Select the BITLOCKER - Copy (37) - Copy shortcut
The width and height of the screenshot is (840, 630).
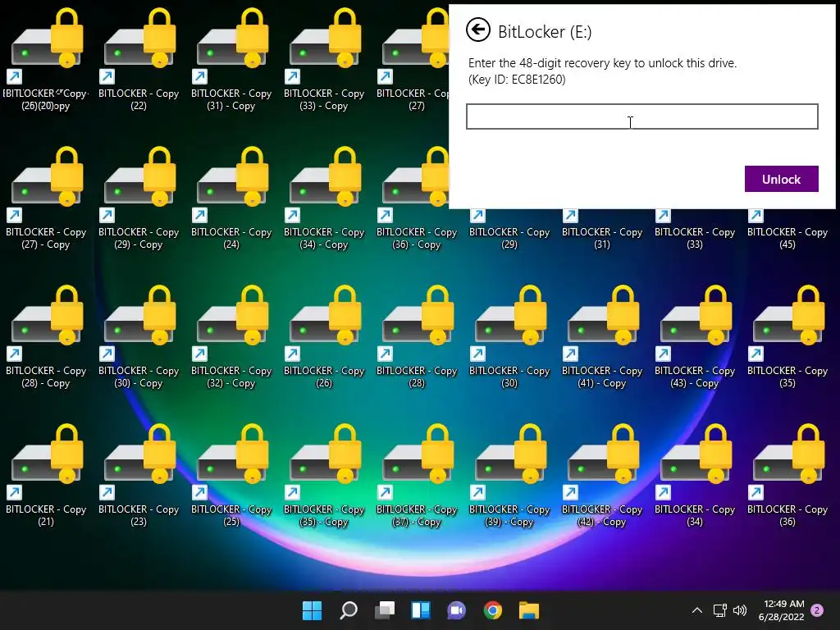[x=417, y=475]
